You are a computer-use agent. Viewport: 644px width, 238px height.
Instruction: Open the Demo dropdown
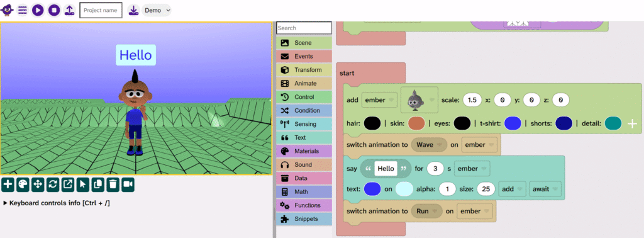click(x=156, y=10)
